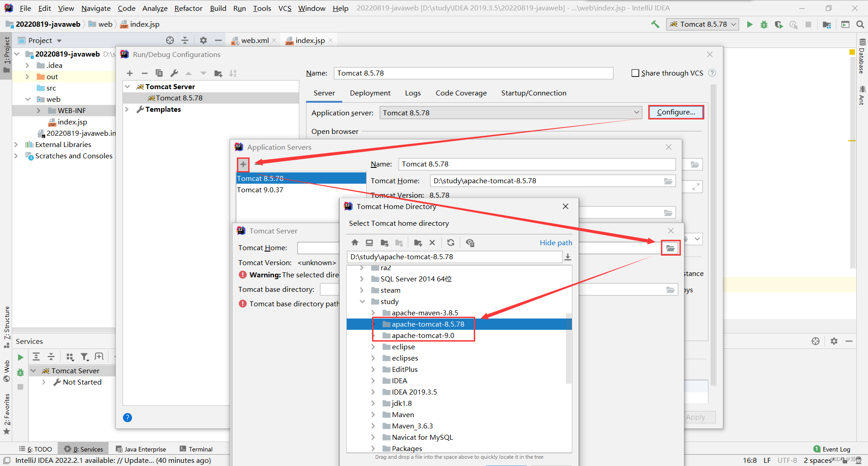Browse folder next to Tomcat Home in Application Servers
The height and width of the screenshot is (466, 868).
[668, 181]
